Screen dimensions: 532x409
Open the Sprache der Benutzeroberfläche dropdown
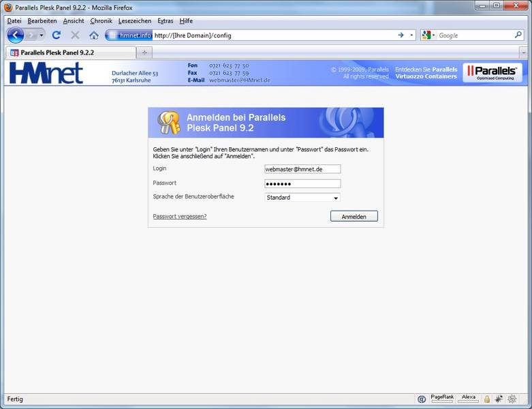click(x=302, y=198)
